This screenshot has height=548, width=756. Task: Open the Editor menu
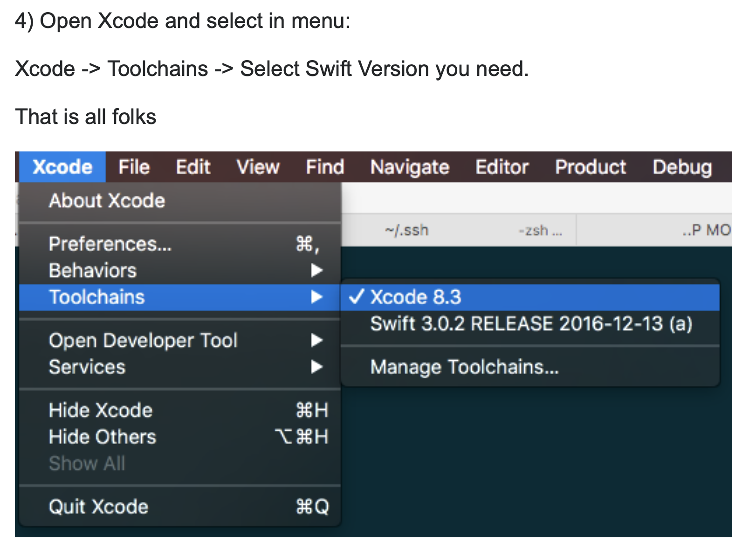502,167
